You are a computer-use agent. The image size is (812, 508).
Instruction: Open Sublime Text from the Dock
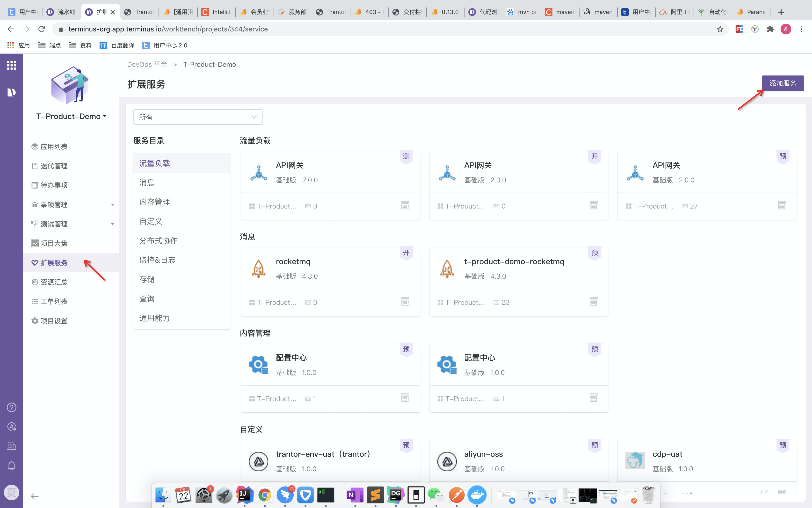coord(375,494)
